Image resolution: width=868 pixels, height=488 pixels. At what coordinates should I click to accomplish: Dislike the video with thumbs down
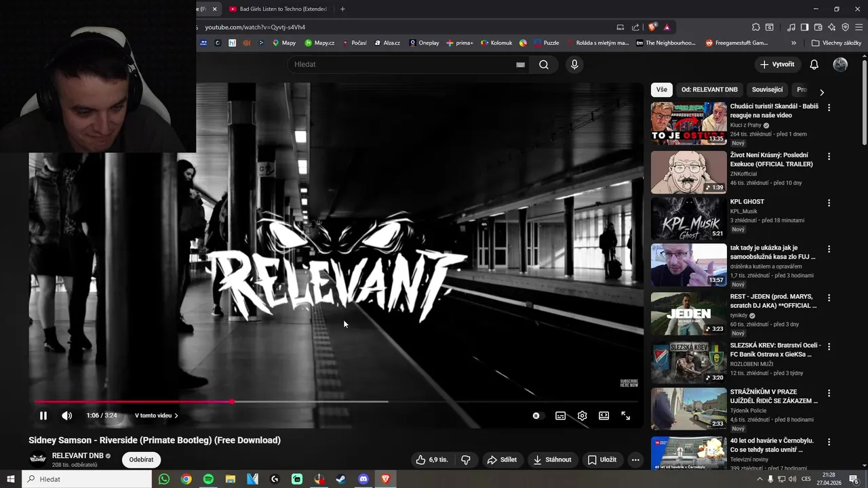point(466,460)
